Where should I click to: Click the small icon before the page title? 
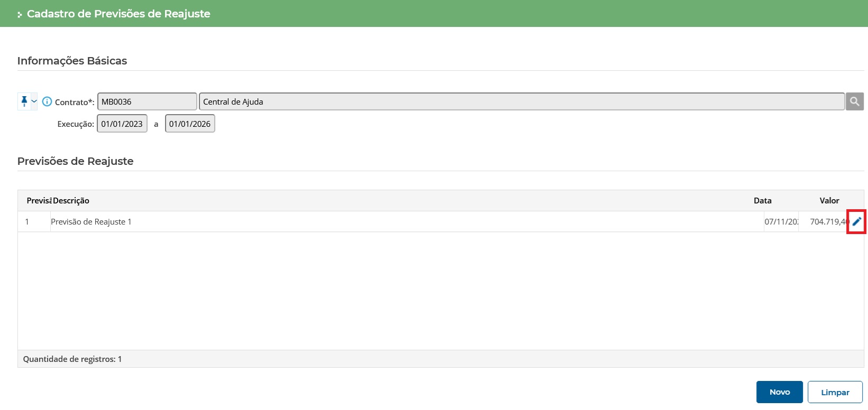coord(20,15)
